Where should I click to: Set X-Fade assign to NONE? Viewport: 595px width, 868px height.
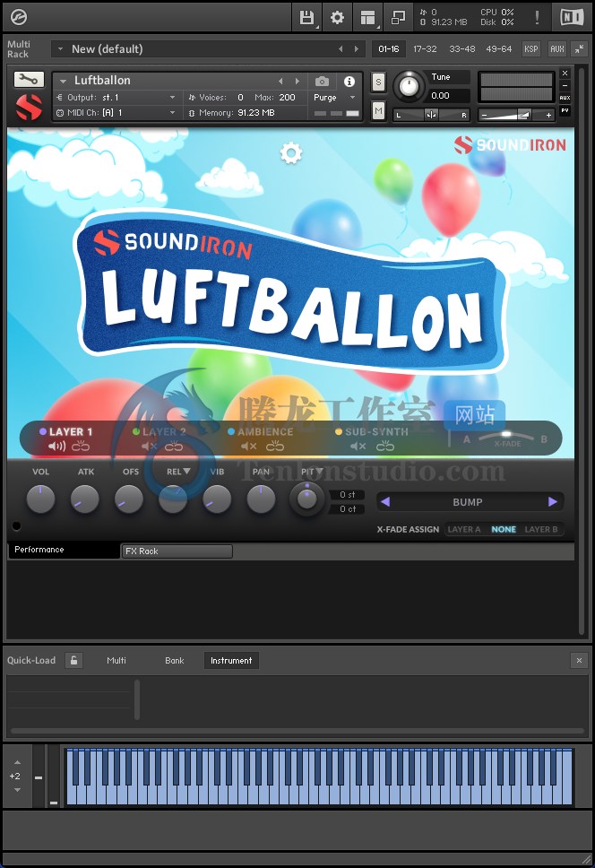click(x=504, y=529)
